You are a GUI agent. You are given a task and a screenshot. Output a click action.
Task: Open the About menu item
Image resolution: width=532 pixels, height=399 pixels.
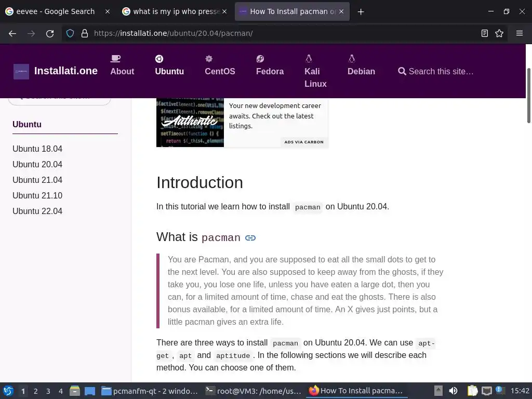pyautogui.click(x=122, y=72)
